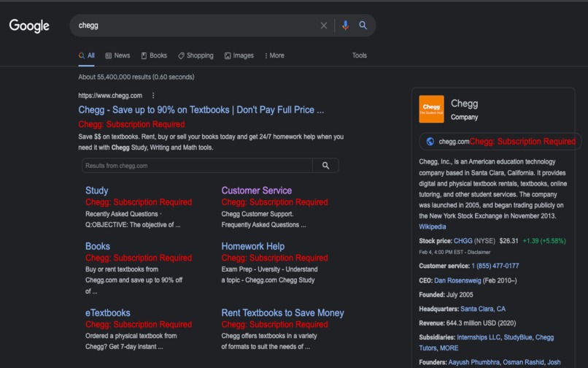The width and height of the screenshot is (588, 368).
Task: Click the CHGG stock ticker link
Action: [463, 241]
